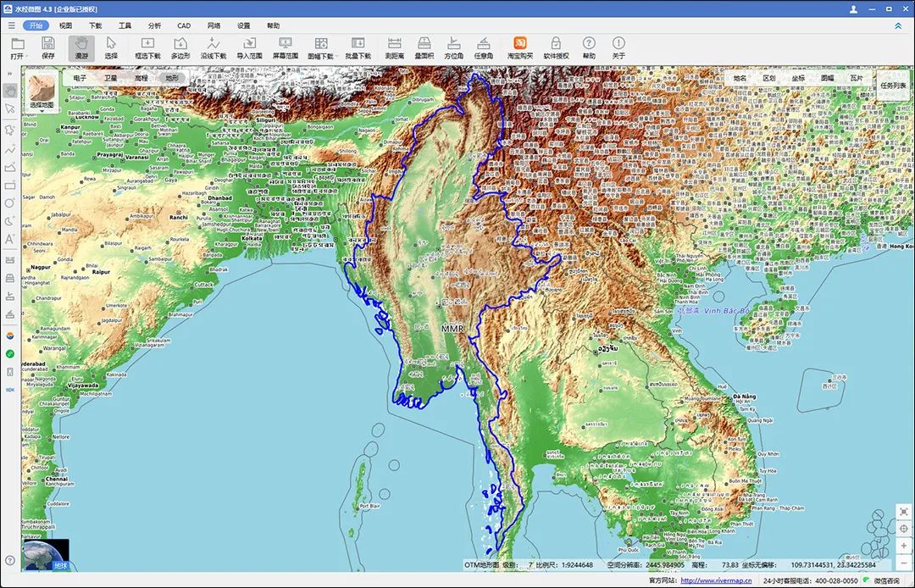
Task: Open the 网络 menu
Action: 214,25
